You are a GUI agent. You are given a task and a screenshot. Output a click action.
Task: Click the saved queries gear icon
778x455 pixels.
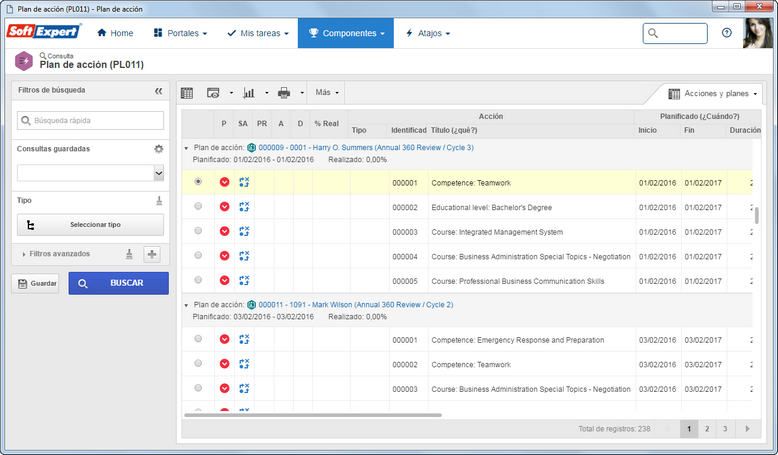coord(159,149)
